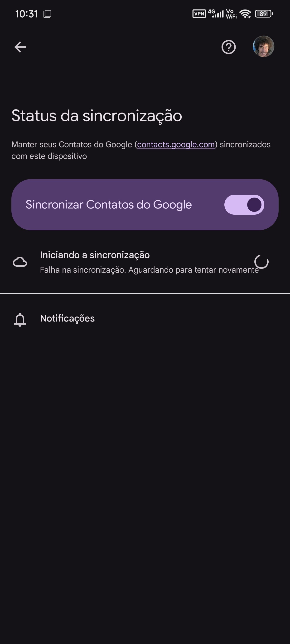Tap the Status da sincronização heading

coord(97,116)
